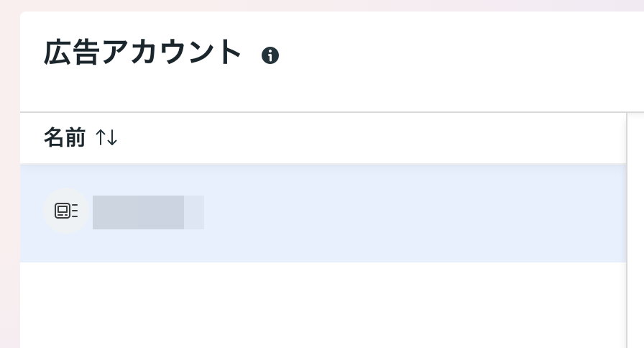Image resolution: width=644 pixels, height=348 pixels.
Task: Click the separator line under the heading
Action: (x=332, y=111)
